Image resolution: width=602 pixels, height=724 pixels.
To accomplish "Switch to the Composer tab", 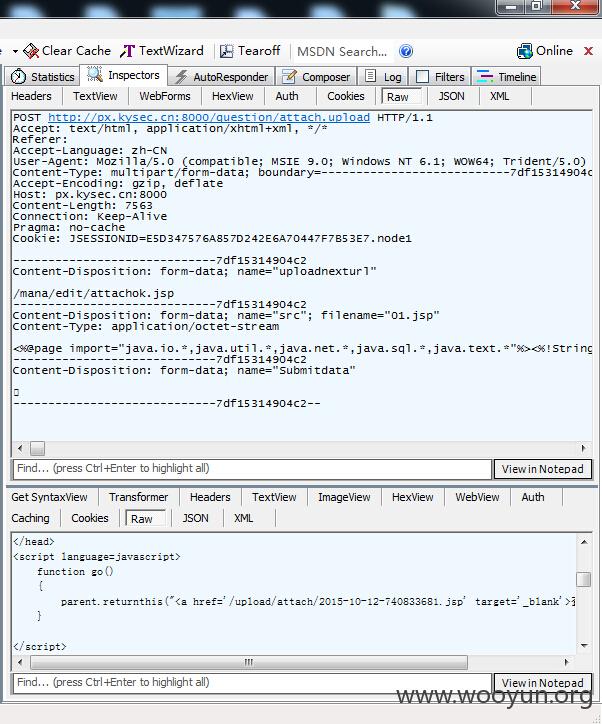I will [x=316, y=77].
